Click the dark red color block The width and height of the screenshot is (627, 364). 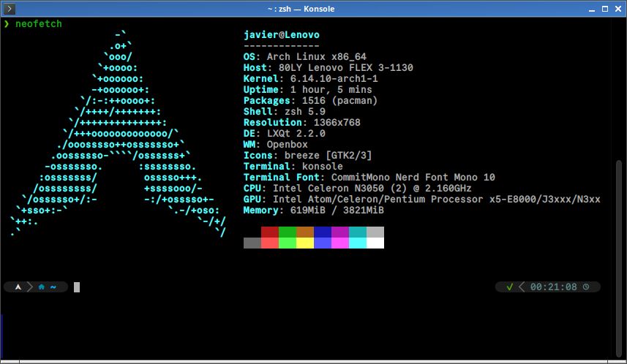[x=270, y=232]
